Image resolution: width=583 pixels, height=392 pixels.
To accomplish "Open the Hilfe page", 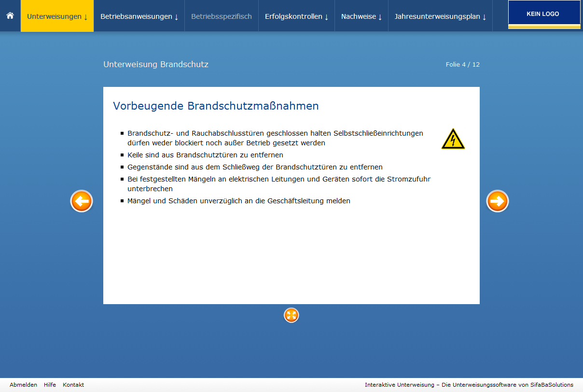I will 50,385.
